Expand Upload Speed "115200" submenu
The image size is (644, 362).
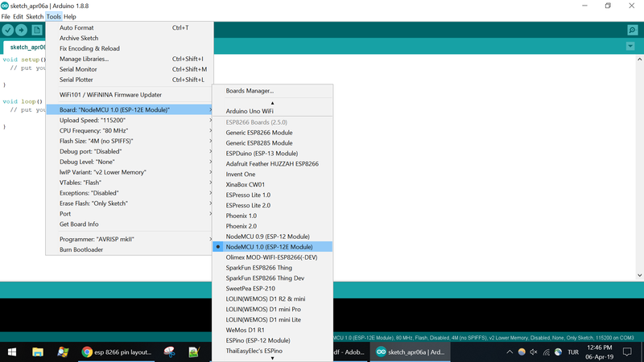tap(130, 120)
